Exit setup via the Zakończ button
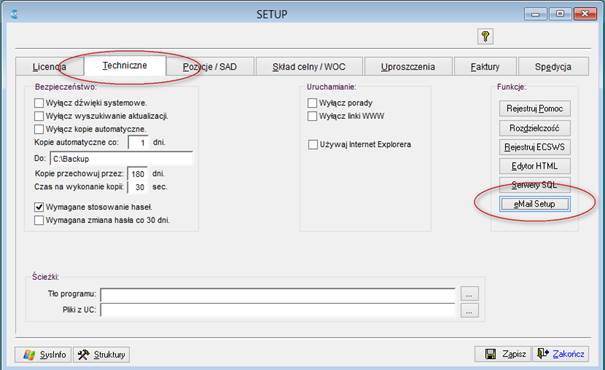This screenshot has width=605, height=370. (x=561, y=353)
